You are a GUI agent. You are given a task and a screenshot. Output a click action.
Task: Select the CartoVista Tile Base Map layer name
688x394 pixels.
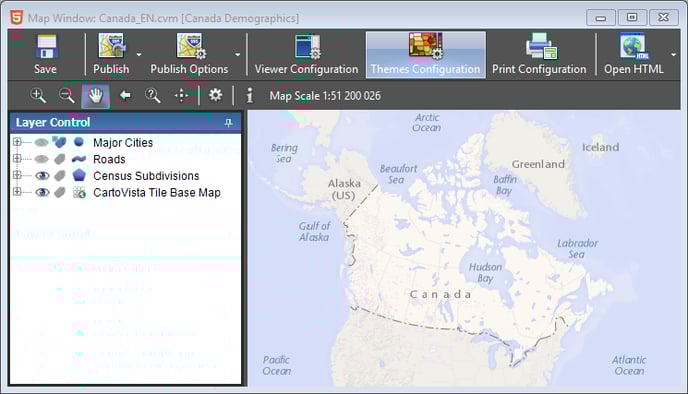157,193
